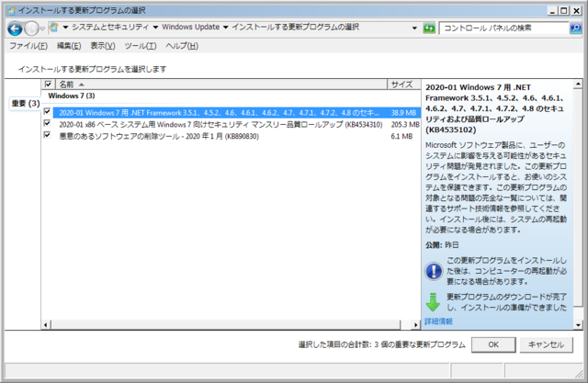Viewport: 588px width, 383px height.
Task: Open the システムとセキュリティ breadcrumb
Action: pyautogui.click(x=110, y=27)
